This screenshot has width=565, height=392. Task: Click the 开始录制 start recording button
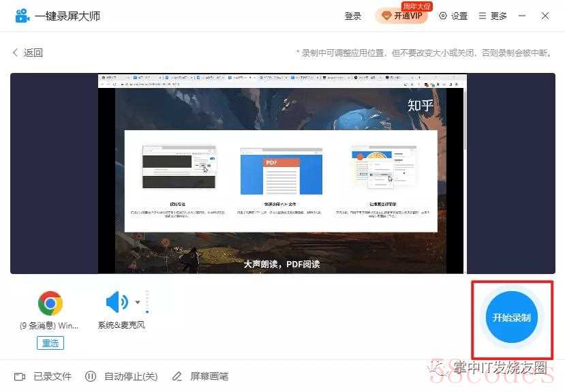[511, 317]
